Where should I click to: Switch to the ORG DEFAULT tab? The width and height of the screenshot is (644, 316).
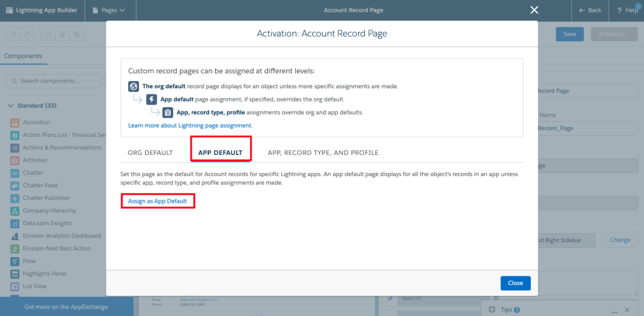150,152
